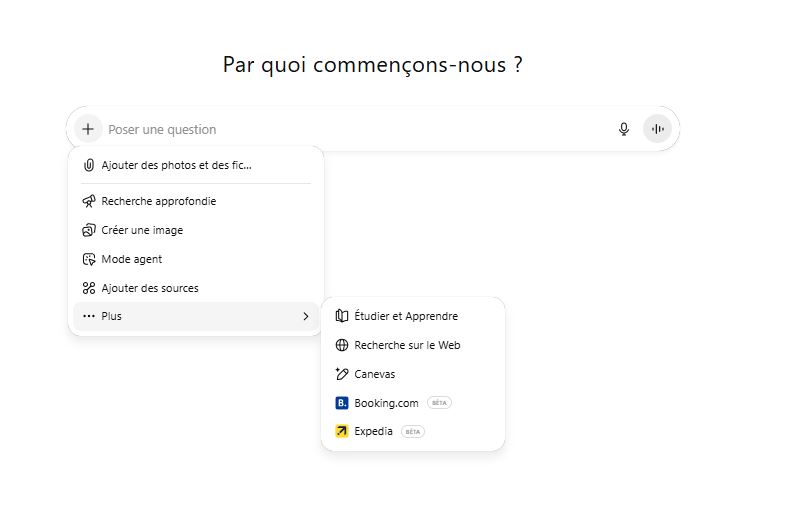Choose Étudier et Apprendre option
This screenshot has height=531, width=786.
point(406,316)
